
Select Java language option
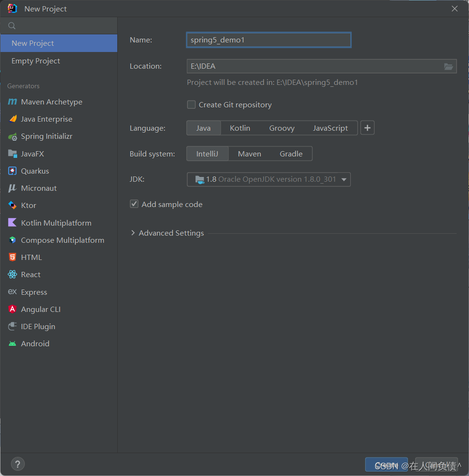204,128
